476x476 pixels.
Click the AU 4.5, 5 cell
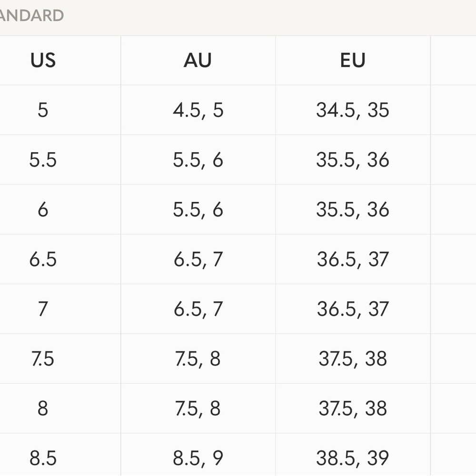point(198,110)
